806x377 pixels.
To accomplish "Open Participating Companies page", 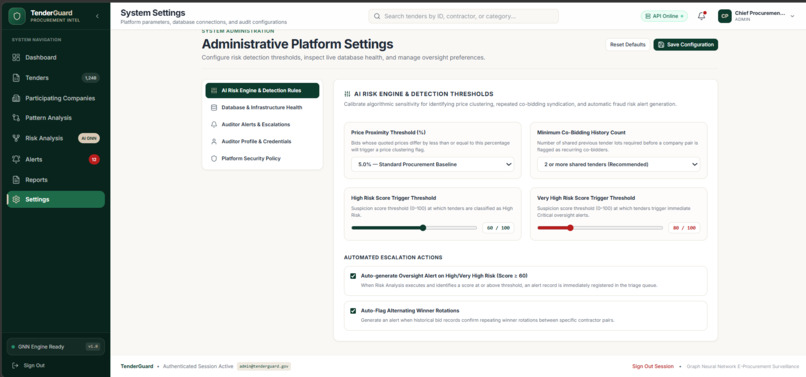I will 56,98.
